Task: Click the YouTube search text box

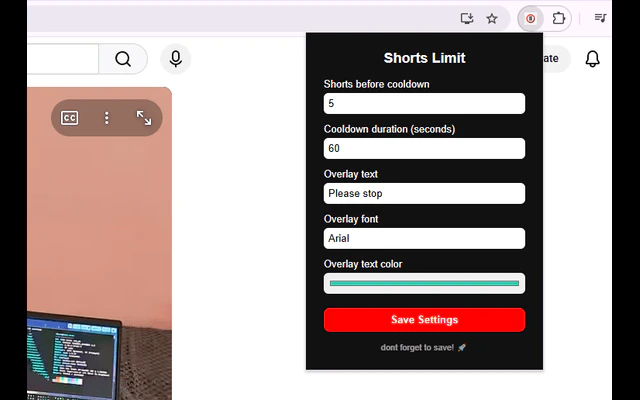Action: 63,59
